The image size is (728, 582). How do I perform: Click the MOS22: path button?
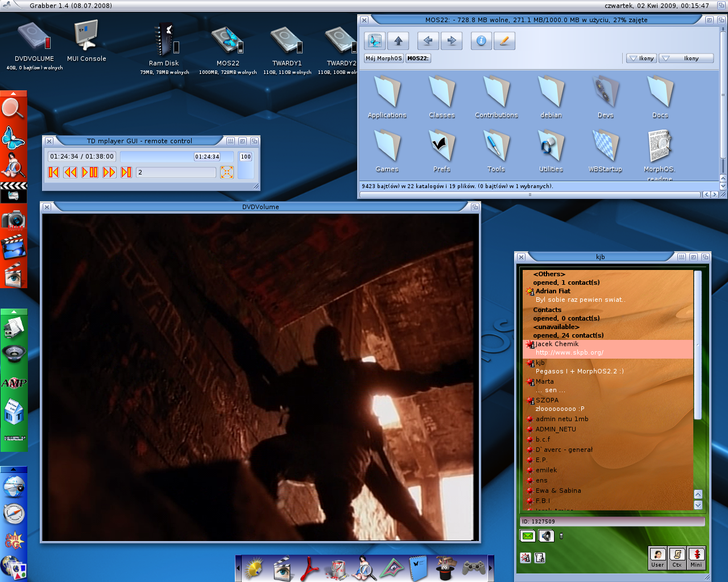coord(418,58)
